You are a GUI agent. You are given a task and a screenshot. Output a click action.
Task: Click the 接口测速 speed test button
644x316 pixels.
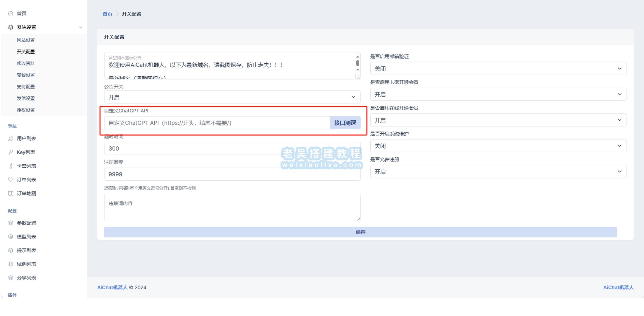coord(345,123)
